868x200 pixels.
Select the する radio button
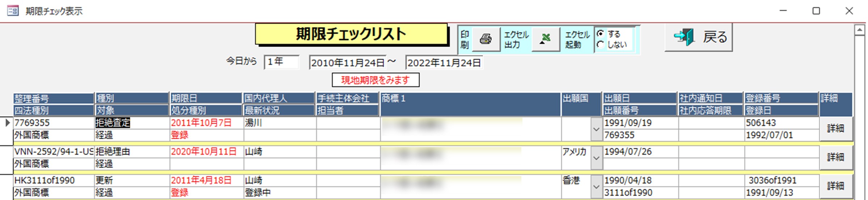(x=601, y=34)
